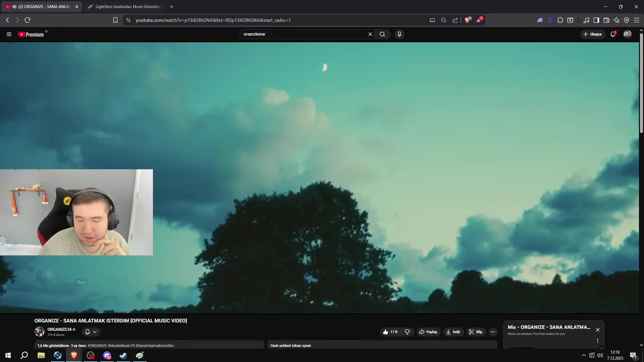Like the video (17 B)
The image size is (644, 362).
pos(390,332)
